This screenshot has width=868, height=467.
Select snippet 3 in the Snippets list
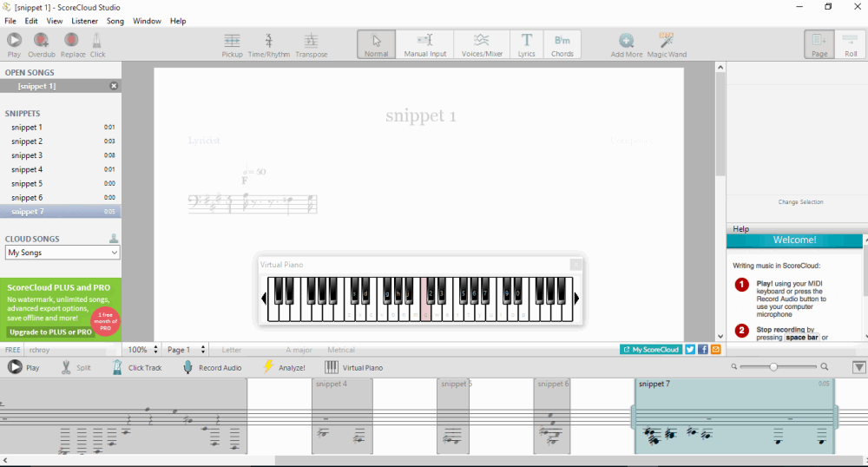[61, 155]
